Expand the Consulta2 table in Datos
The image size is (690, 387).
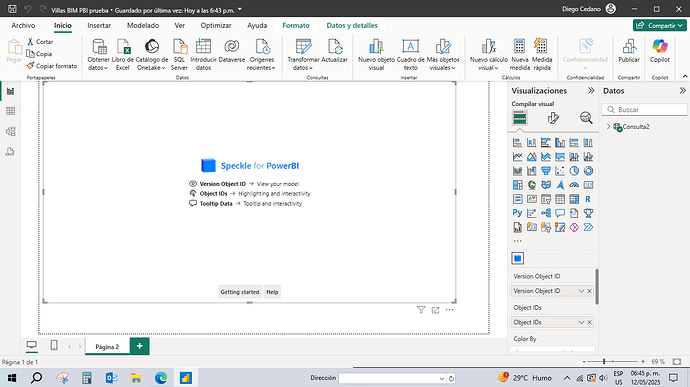[609, 126]
